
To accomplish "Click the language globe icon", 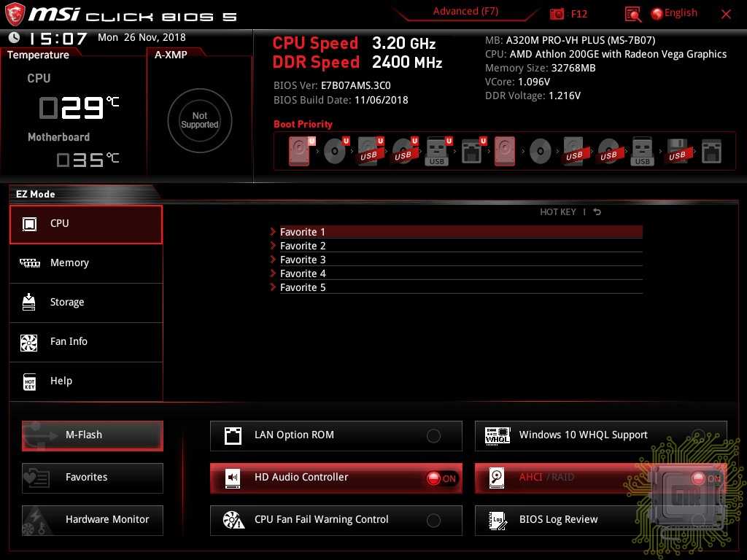I will pos(657,15).
